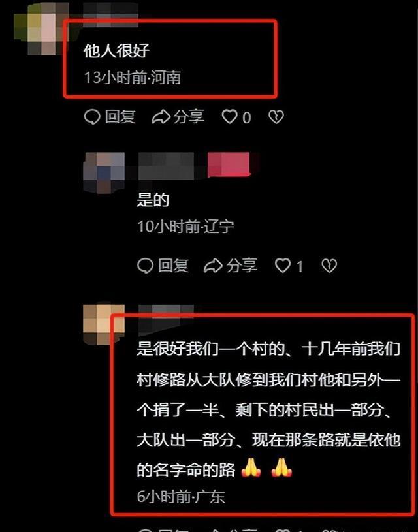
Task: Dislike the 是的 reply with broken heart
Action: [x=329, y=265]
